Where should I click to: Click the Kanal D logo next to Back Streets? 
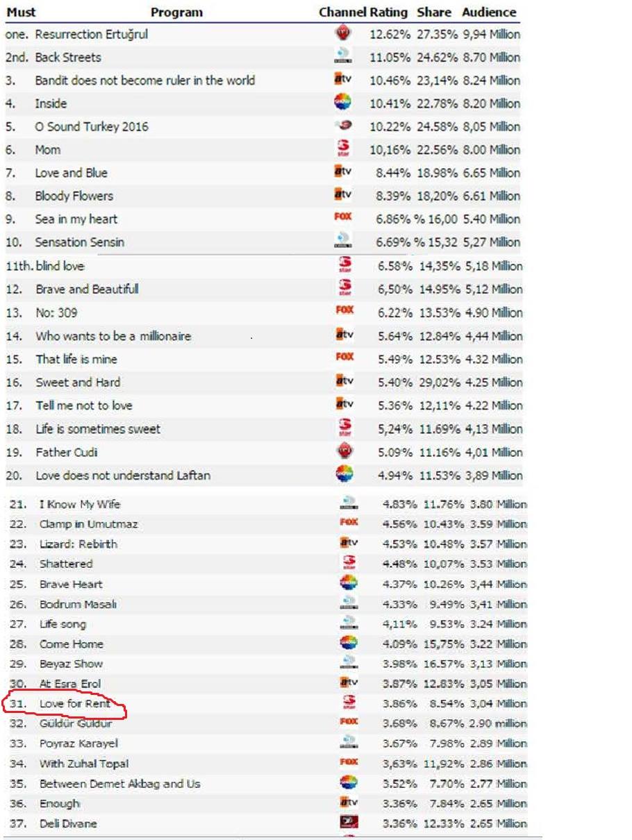click(x=342, y=56)
